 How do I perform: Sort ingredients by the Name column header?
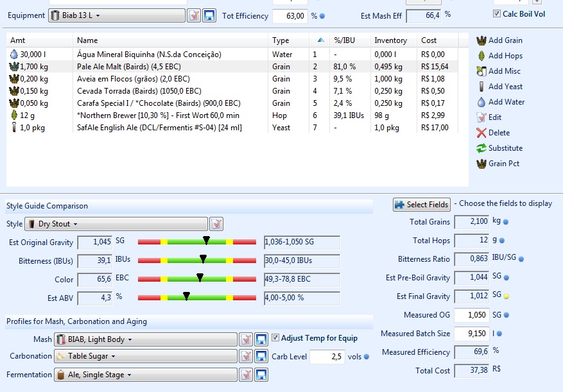170,40
